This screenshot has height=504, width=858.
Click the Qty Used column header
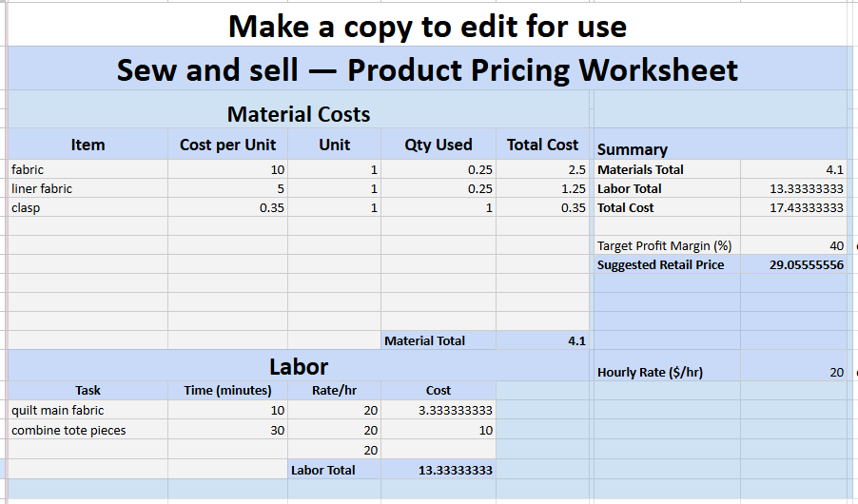click(x=438, y=145)
